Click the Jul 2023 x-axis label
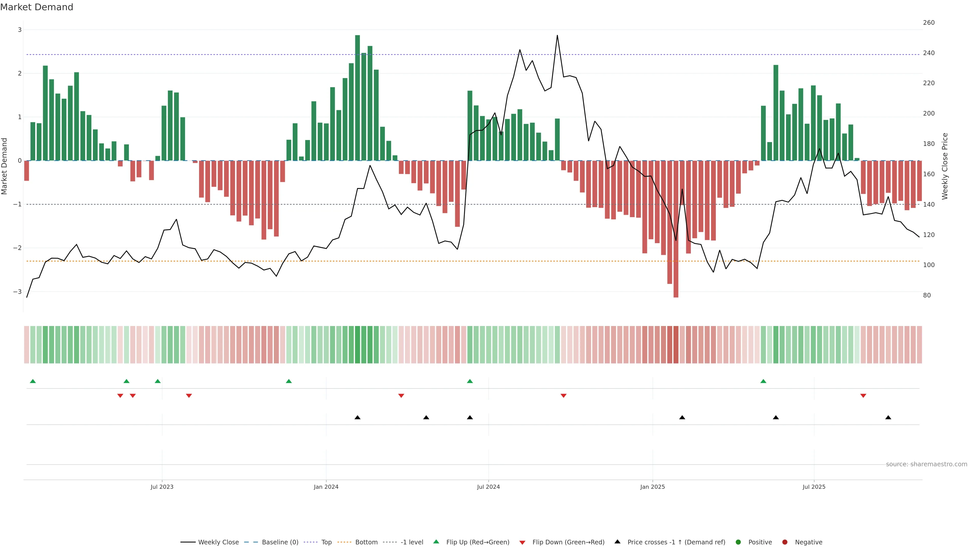 click(162, 487)
